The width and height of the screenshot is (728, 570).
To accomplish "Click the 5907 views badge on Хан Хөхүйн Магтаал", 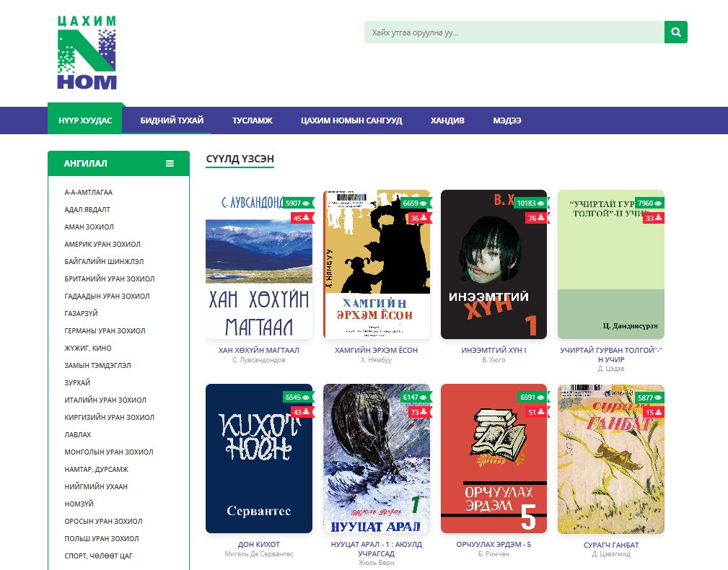I will (297, 203).
